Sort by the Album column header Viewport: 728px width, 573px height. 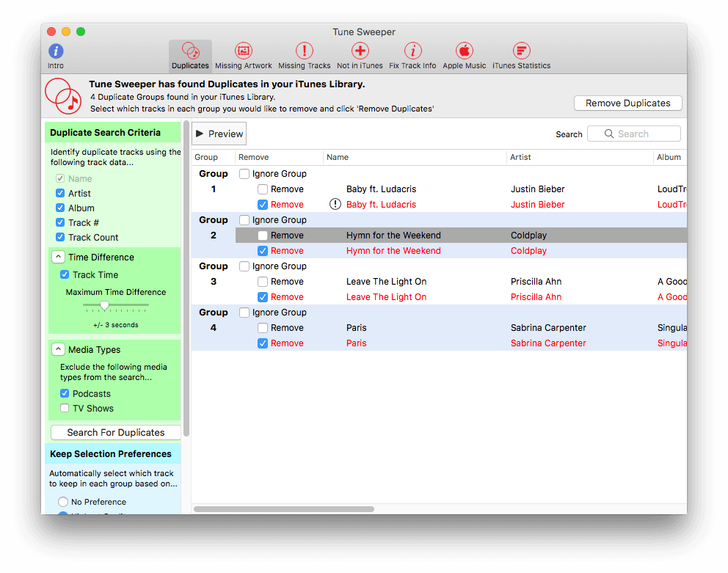pyautogui.click(x=669, y=157)
